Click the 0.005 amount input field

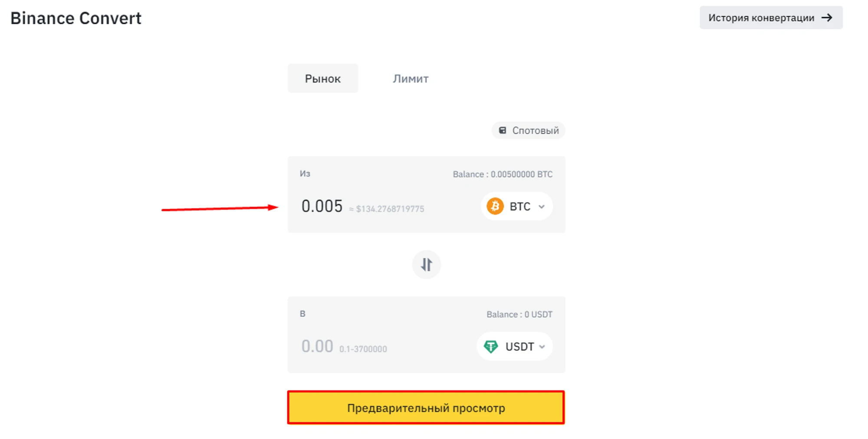pos(322,206)
